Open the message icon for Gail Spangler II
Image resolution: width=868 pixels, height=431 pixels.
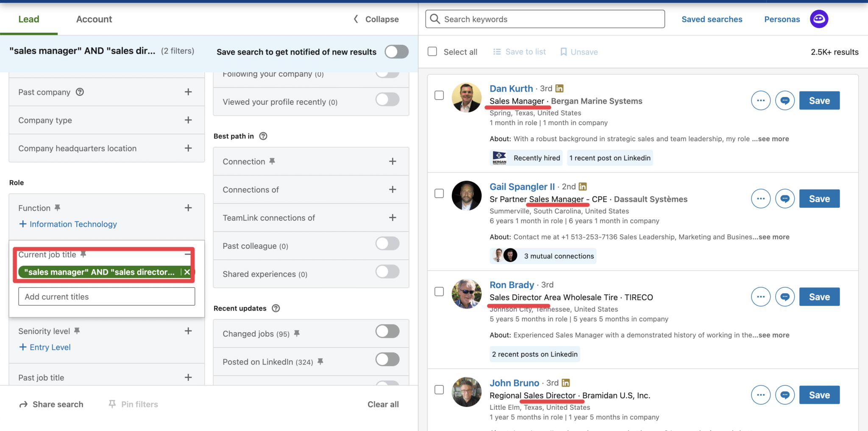(x=785, y=198)
